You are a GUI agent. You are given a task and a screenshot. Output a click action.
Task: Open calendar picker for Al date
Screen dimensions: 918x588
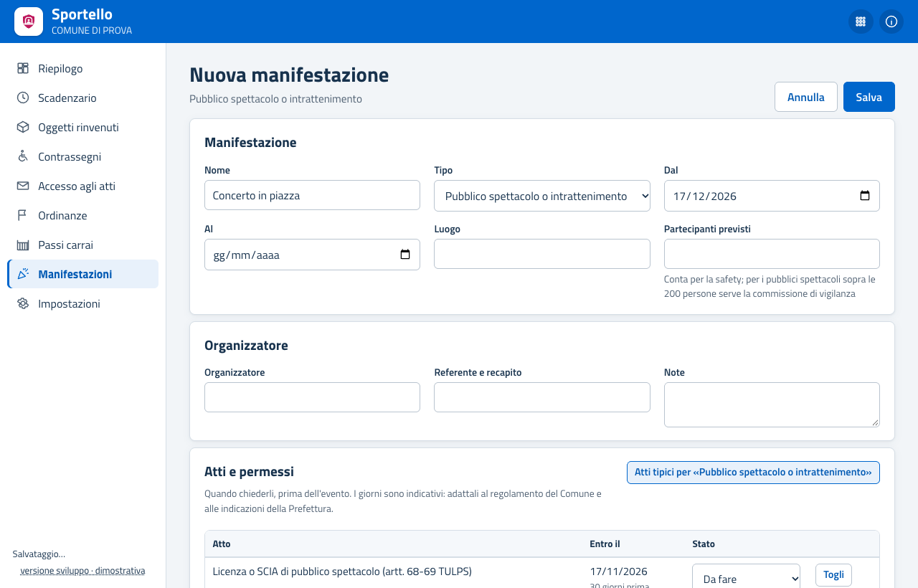pos(405,255)
